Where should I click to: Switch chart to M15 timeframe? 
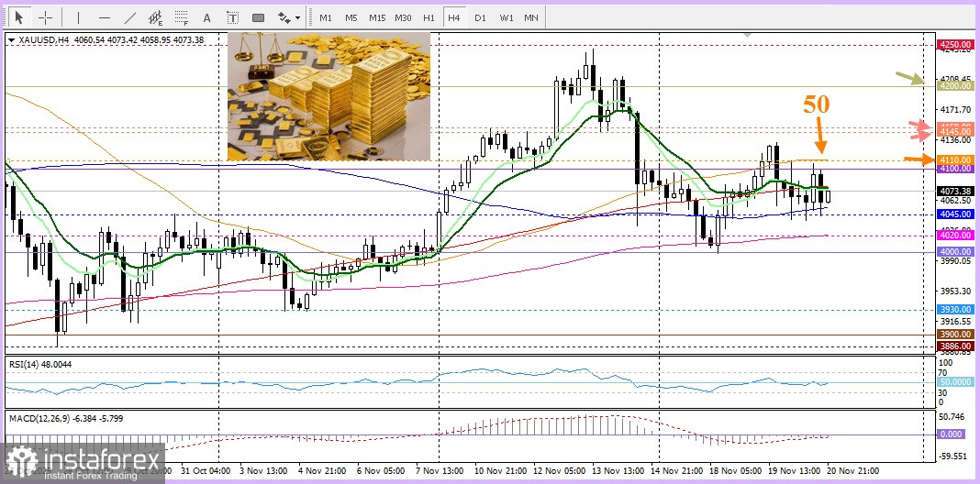377,17
